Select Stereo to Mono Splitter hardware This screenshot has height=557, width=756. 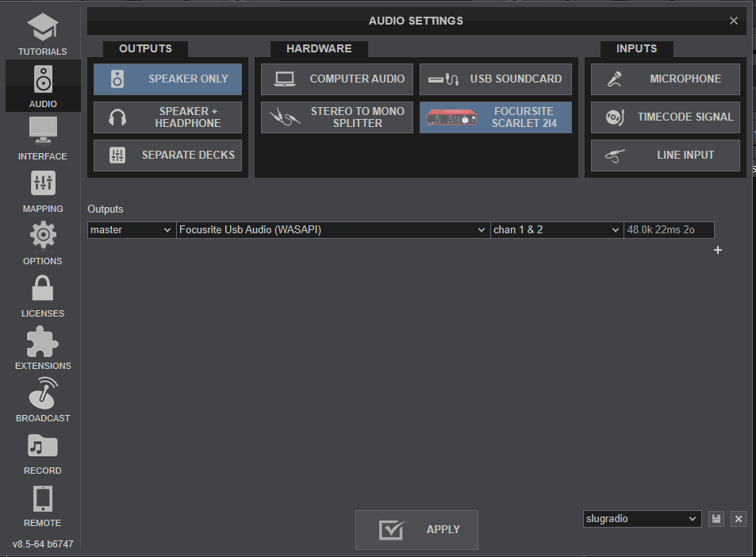337,117
